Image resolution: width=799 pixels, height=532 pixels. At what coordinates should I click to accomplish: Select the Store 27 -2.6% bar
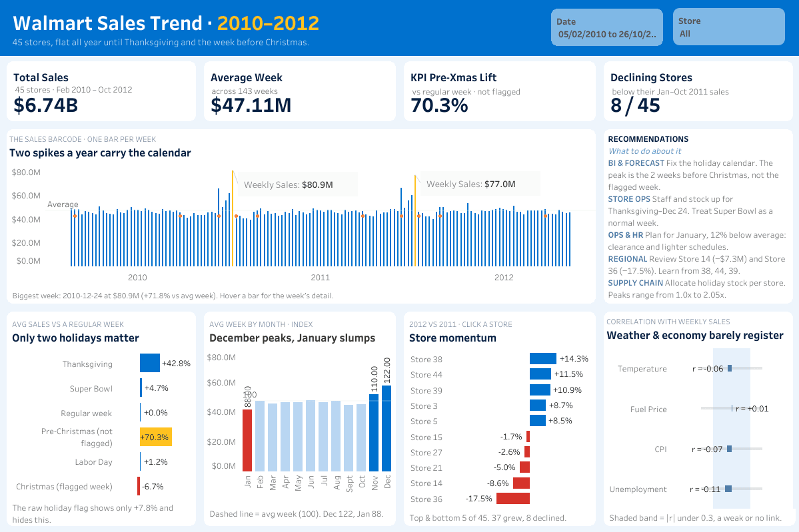click(x=527, y=451)
